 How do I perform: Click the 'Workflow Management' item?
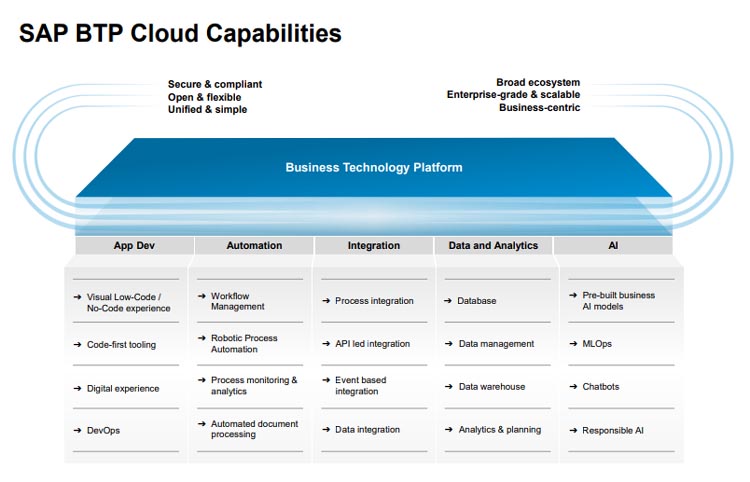tap(237, 301)
